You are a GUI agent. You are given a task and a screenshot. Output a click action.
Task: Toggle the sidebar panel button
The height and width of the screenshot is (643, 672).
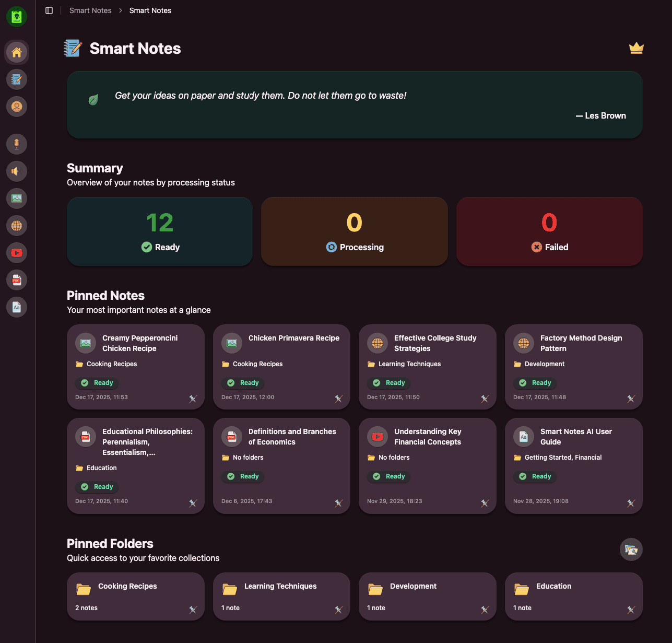49,10
